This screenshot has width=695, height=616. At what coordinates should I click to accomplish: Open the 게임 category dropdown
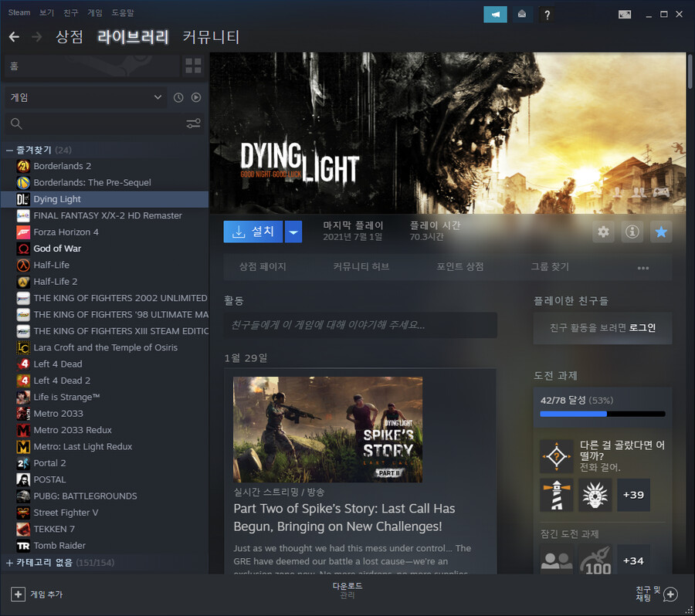(x=85, y=97)
